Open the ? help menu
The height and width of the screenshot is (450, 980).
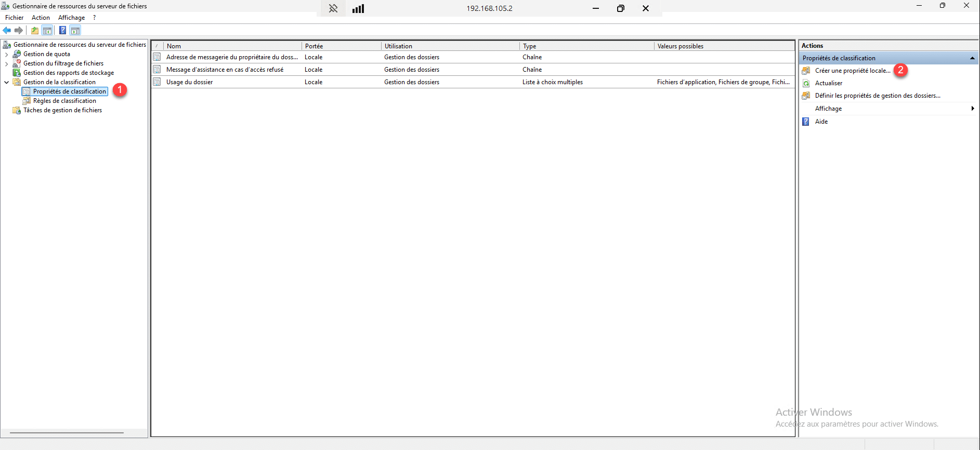click(x=94, y=18)
